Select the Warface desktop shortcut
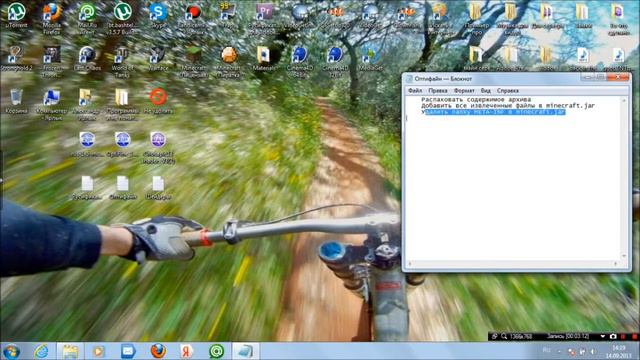Screen dimensions: 640x360 [x=158, y=58]
